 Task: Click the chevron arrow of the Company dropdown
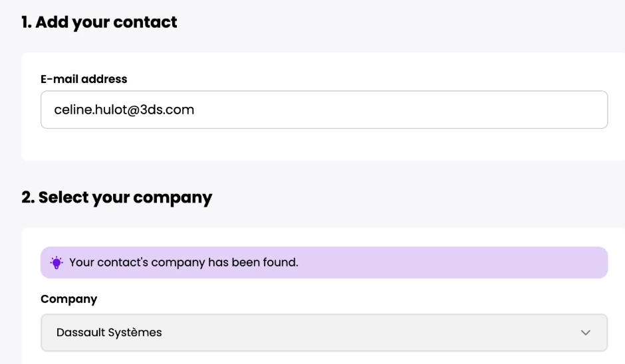tap(585, 332)
